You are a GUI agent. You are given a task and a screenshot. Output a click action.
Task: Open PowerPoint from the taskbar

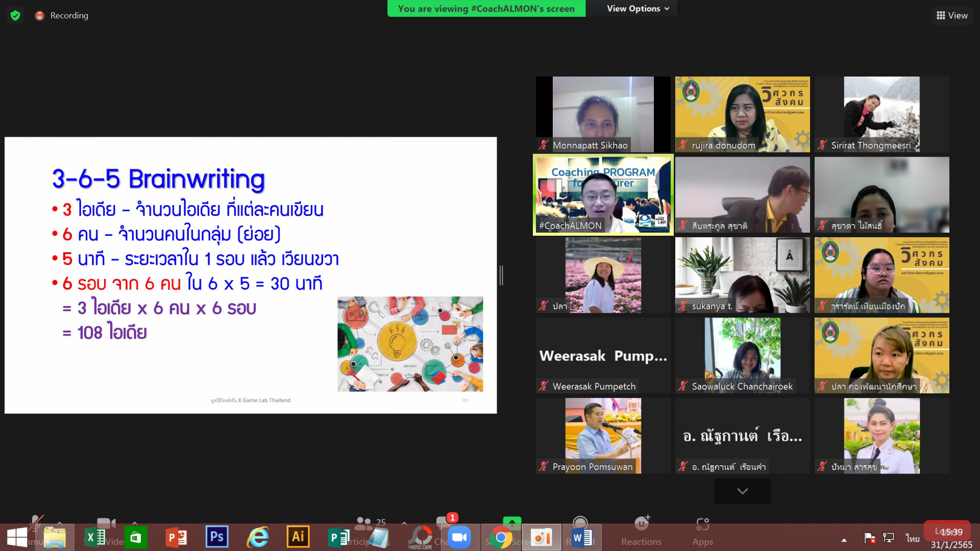(176, 537)
